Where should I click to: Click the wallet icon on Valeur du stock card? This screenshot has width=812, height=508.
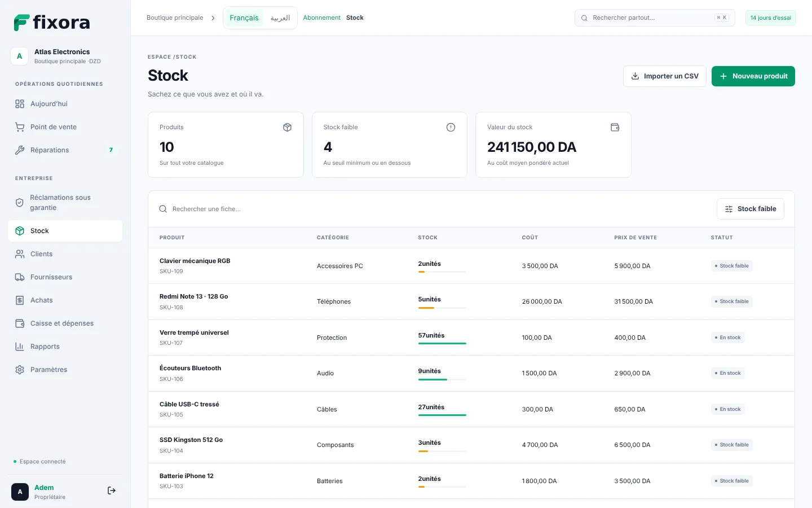coord(615,128)
